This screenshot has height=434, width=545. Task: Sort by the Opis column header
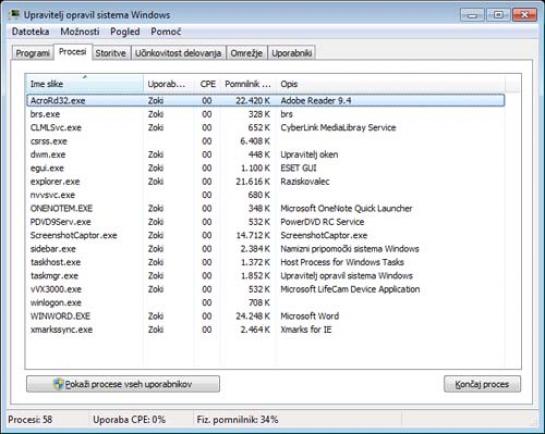click(x=391, y=83)
